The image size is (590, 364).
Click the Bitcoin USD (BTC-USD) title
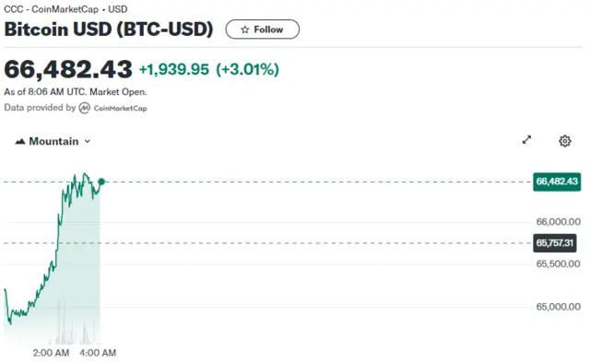pyautogui.click(x=109, y=29)
